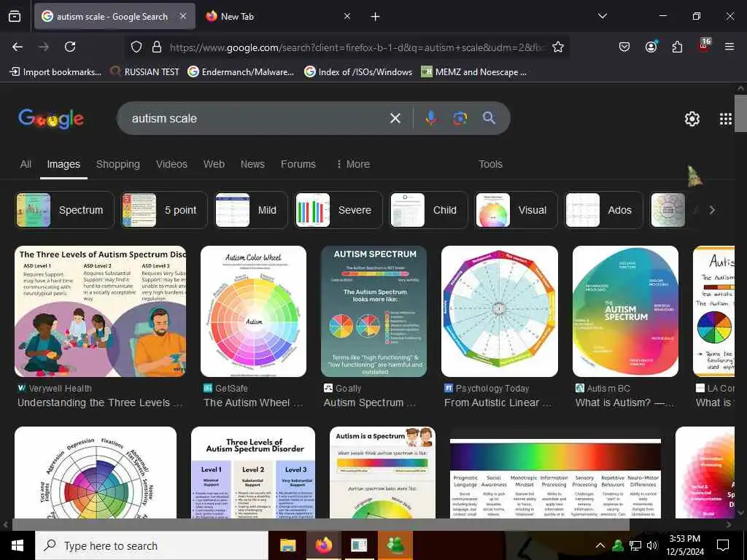
Task: Close the autism scale search tab
Action: click(183, 16)
